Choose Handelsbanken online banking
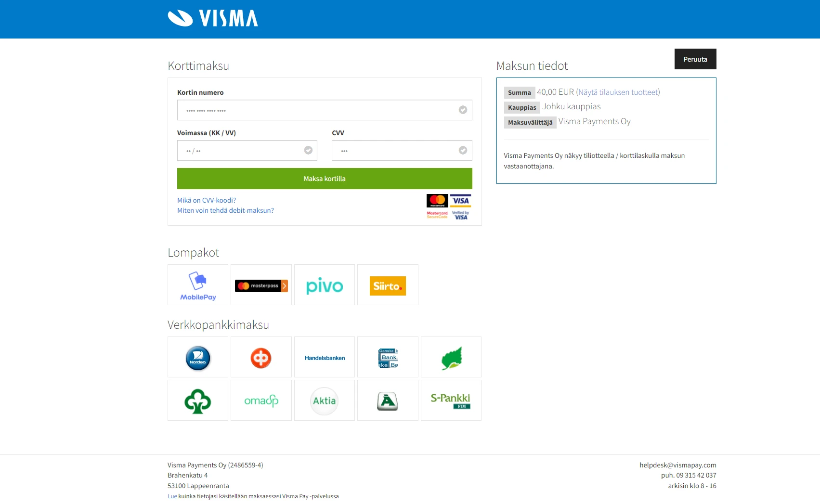Screen dimensions: 820x504 point(325,357)
